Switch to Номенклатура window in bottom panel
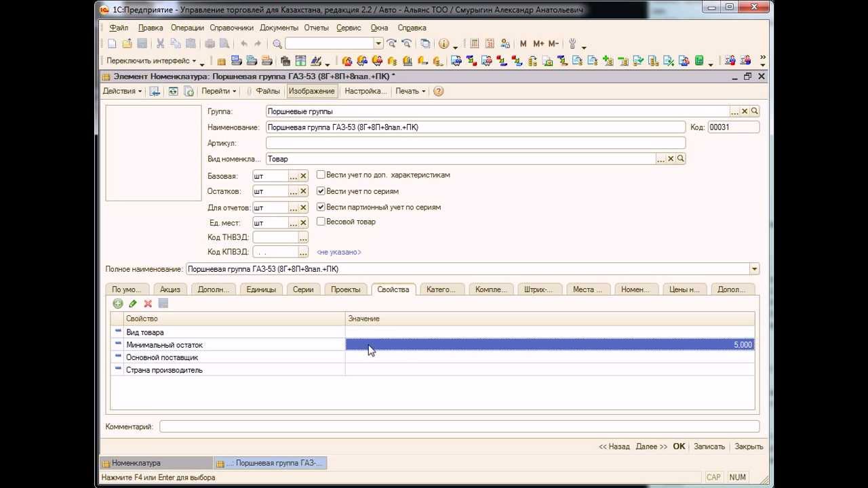Image resolution: width=868 pixels, height=488 pixels. (157, 463)
